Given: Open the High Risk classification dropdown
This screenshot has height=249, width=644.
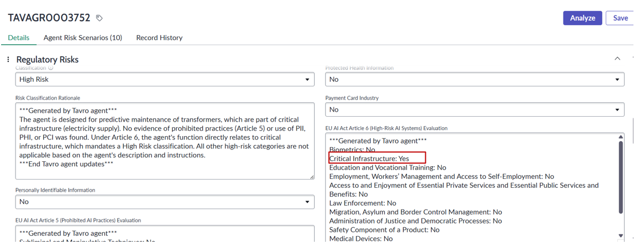Looking at the screenshot, I should (x=165, y=79).
